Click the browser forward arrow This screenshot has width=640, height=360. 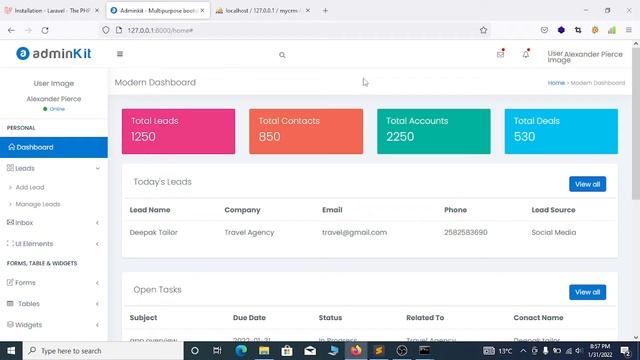click(x=28, y=30)
